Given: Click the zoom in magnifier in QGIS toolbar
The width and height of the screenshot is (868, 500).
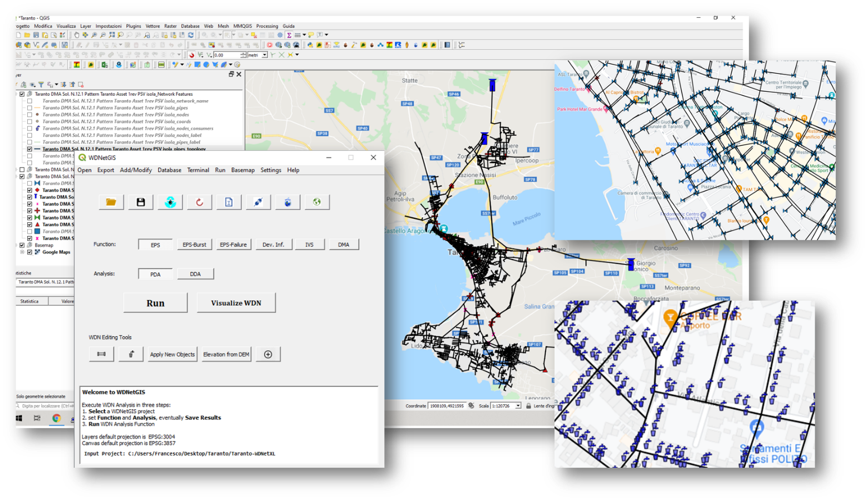Looking at the screenshot, I should pyautogui.click(x=94, y=35).
